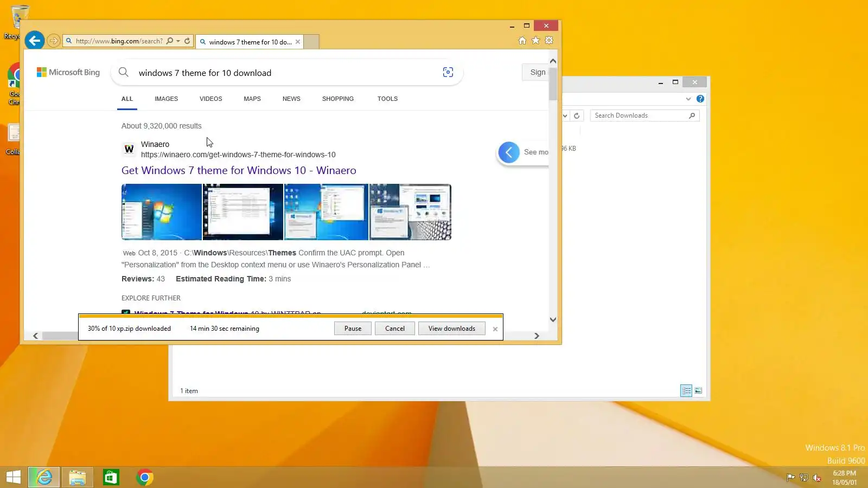Launch the Windows Store from taskbar

111,477
